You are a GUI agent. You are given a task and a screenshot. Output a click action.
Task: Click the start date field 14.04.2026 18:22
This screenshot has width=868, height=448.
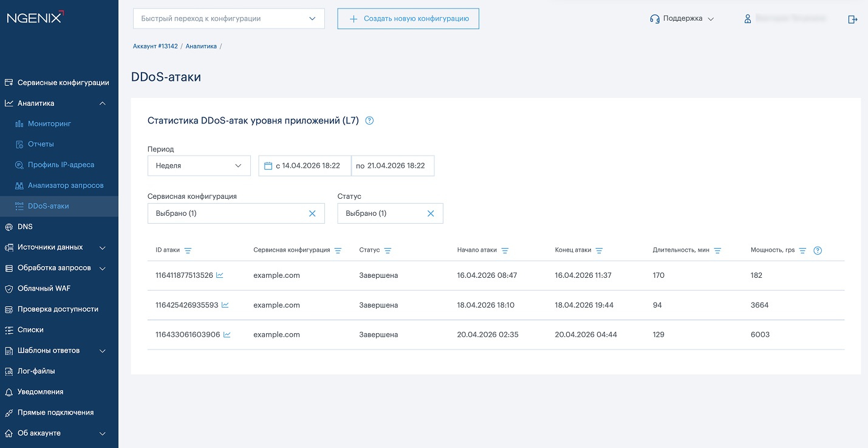pyautogui.click(x=305, y=165)
